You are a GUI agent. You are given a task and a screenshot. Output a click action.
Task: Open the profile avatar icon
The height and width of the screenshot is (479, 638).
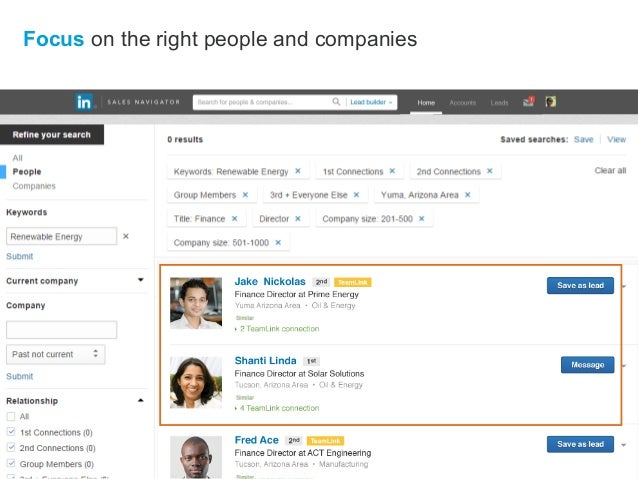[551, 102]
